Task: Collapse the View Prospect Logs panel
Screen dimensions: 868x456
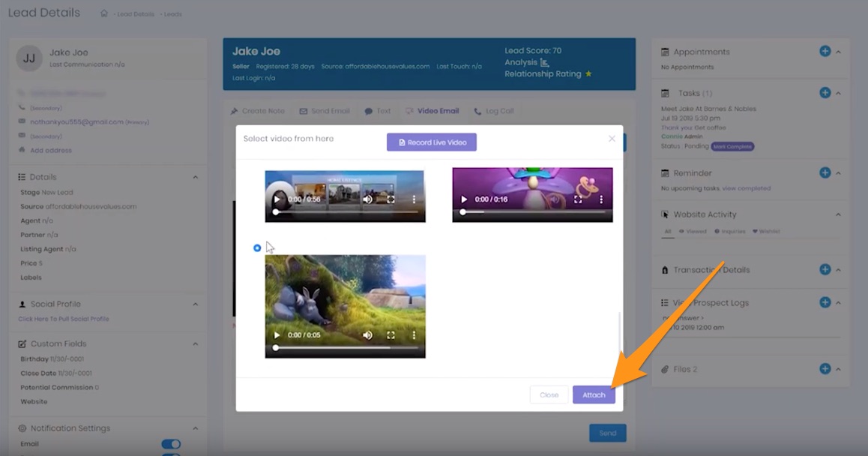Action: click(x=838, y=303)
